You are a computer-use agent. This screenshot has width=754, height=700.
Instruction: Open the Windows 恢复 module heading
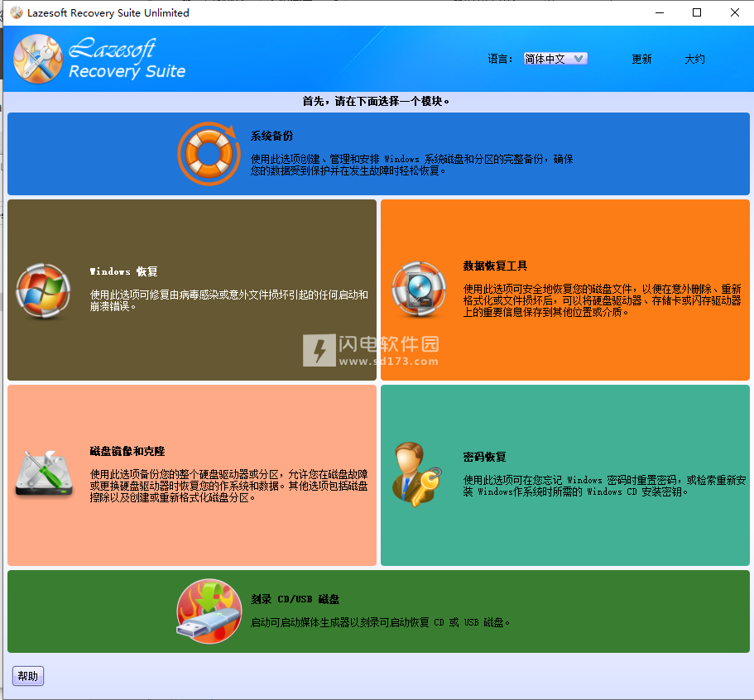[123, 271]
